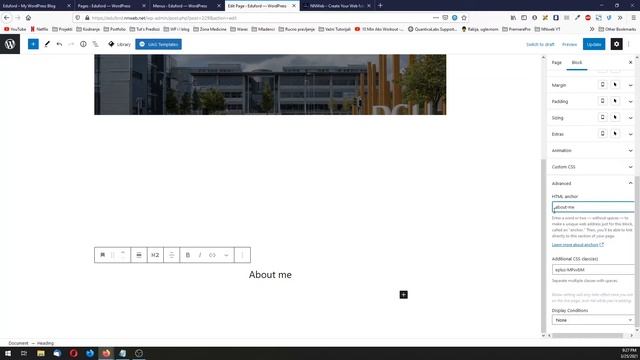The height and width of the screenshot is (360, 640).
Task: Expand the Extras section
Action: coord(631,134)
